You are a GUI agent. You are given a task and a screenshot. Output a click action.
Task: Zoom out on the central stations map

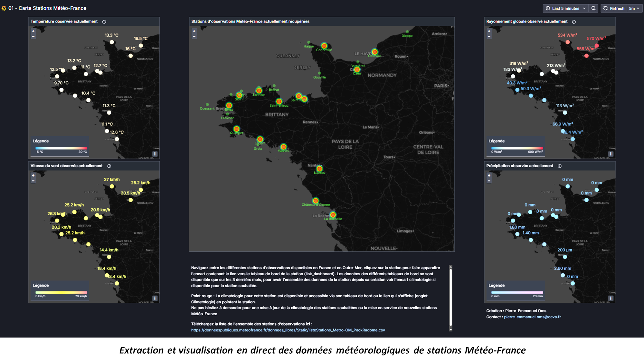(x=194, y=36)
